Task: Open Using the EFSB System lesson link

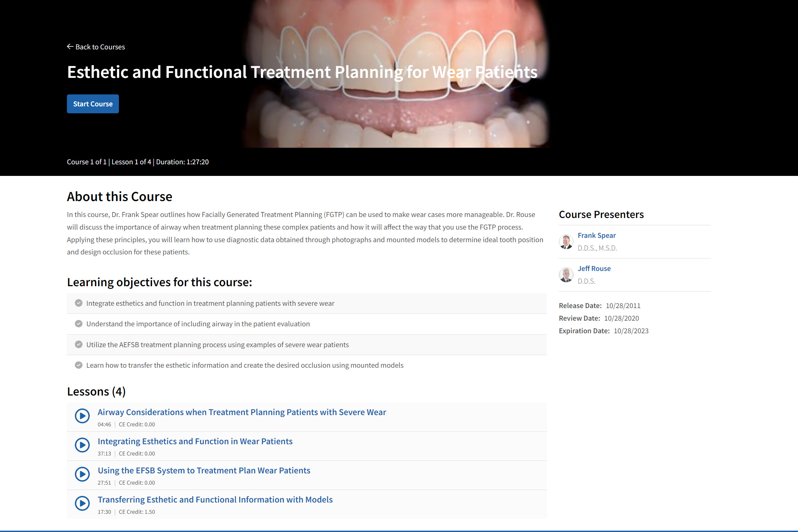Action: tap(204, 470)
